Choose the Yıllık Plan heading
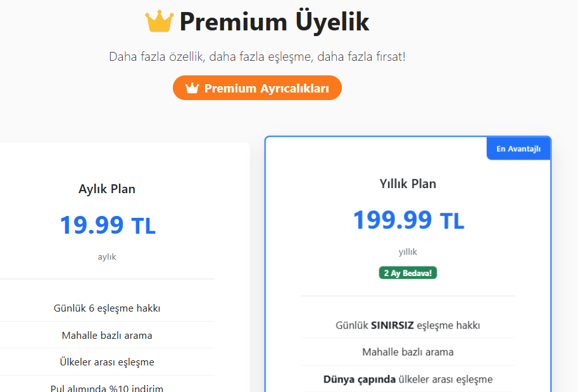Screen dimensions: 578x392 [408, 184]
